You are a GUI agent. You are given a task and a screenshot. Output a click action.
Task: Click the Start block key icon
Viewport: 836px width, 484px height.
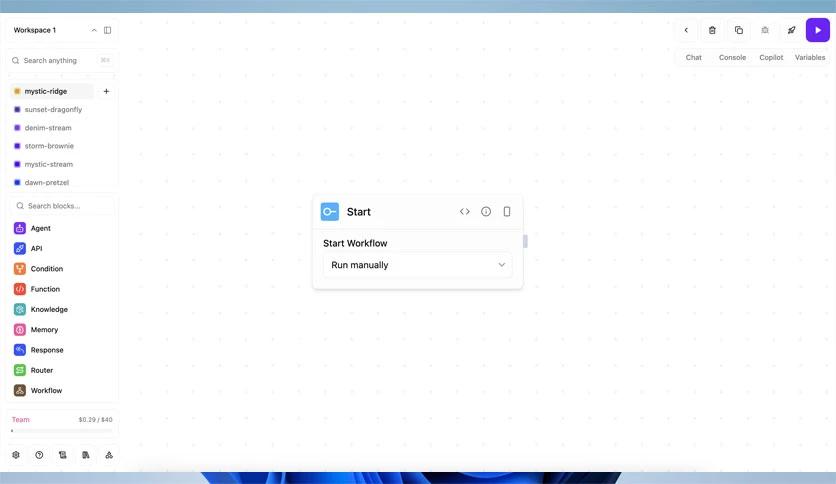[329, 212]
